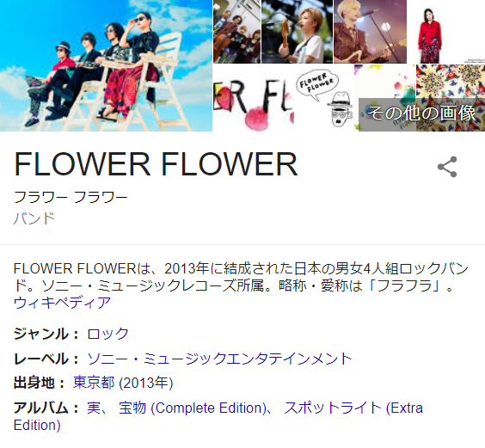The width and height of the screenshot is (485, 448).
Task: View the woman in red blouse photo
Action: pyautogui.click(x=446, y=32)
